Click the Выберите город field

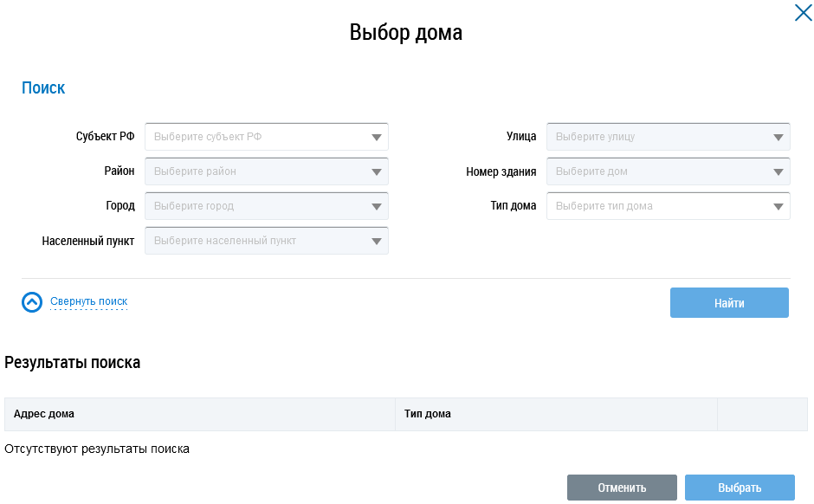[x=255, y=206]
